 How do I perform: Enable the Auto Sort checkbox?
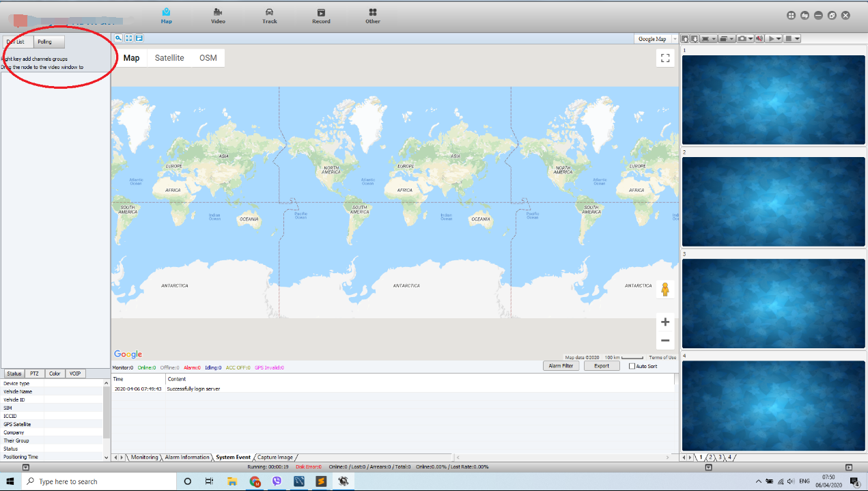(632, 366)
